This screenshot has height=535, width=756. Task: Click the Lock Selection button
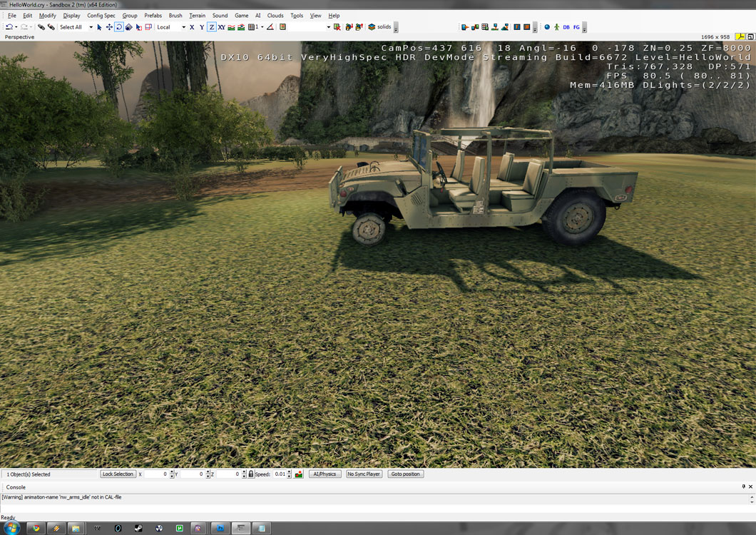coord(118,474)
